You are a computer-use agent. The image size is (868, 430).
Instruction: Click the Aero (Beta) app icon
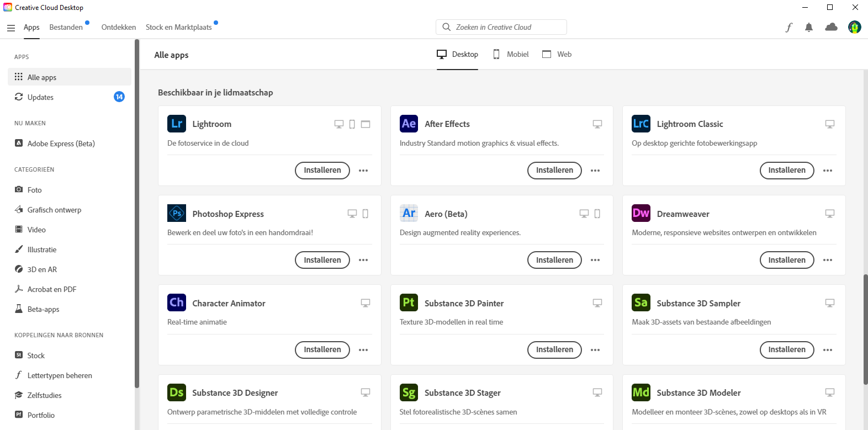pos(409,213)
